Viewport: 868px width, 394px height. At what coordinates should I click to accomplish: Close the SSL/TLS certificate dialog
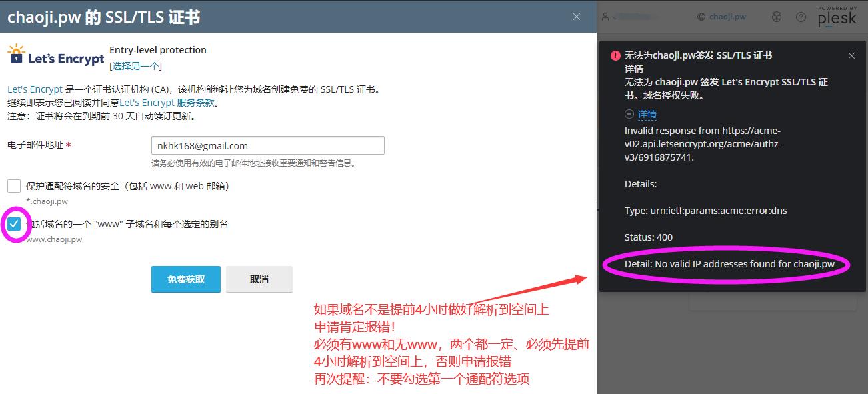click(577, 17)
